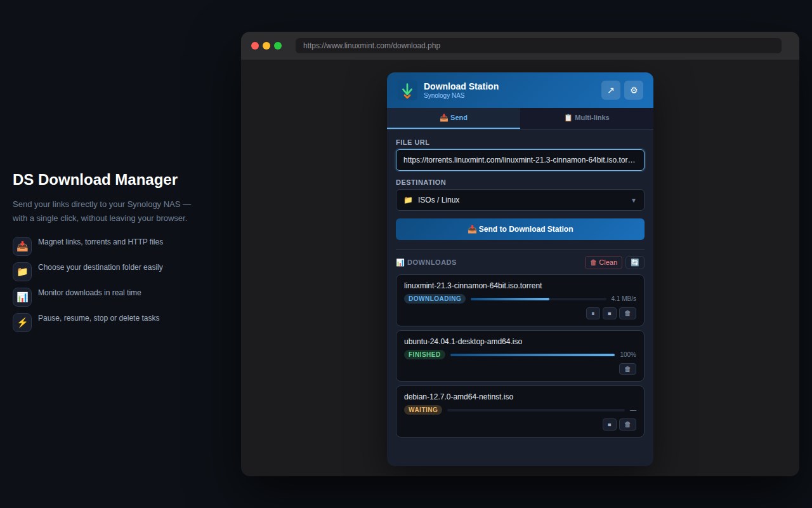This screenshot has height=508, width=812.
Task: Select the ubuntu-24.04.1-desktop-amd64.iso file name
Action: click(x=463, y=342)
